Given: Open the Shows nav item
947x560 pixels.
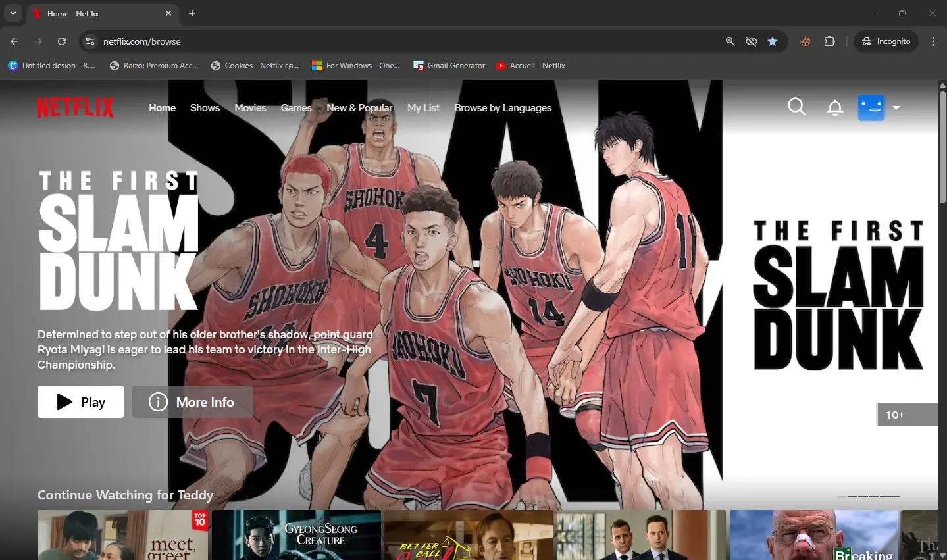Looking at the screenshot, I should 205,108.
